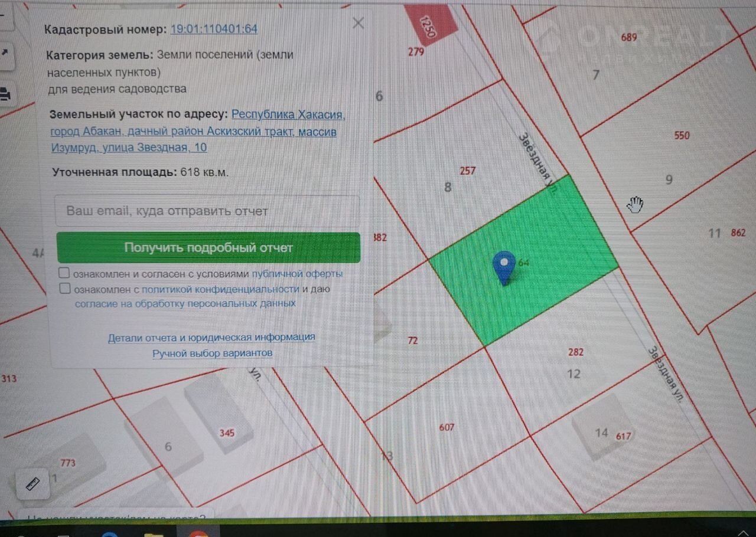Close the cadastral info popup
The image size is (756, 537).
click(358, 24)
